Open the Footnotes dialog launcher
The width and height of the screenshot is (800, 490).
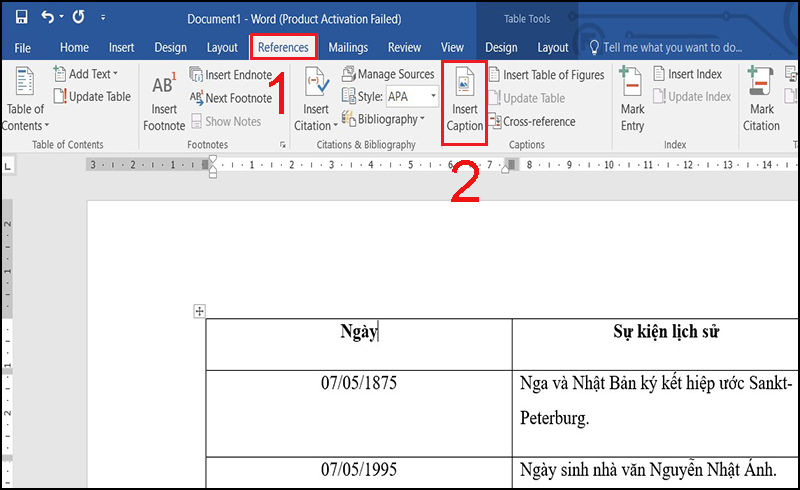pos(282,145)
